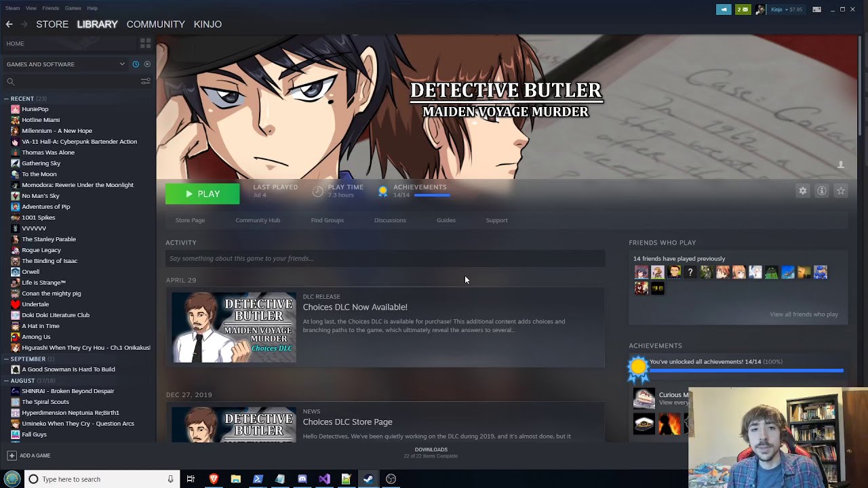
Task: Collapse the Recent category
Action: [x=6, y=99]
